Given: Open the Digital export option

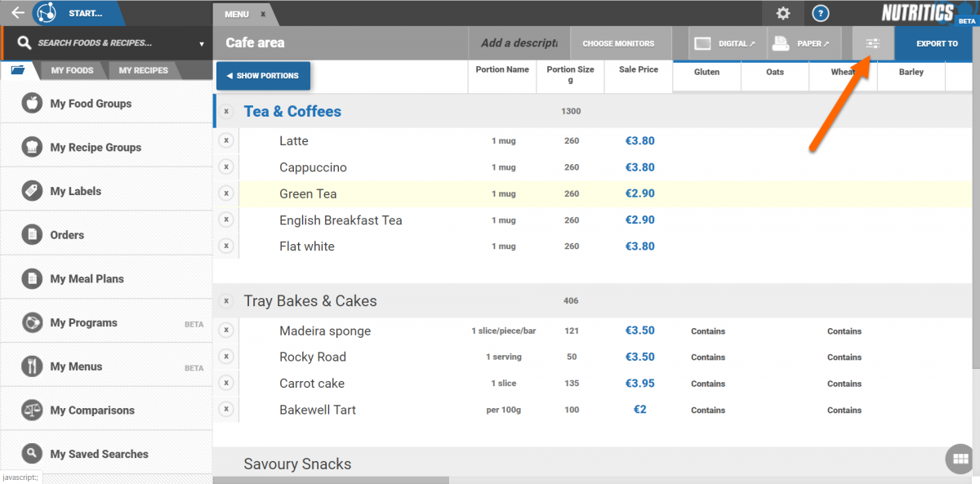Looking at the screenshot, I should point(724,44).
